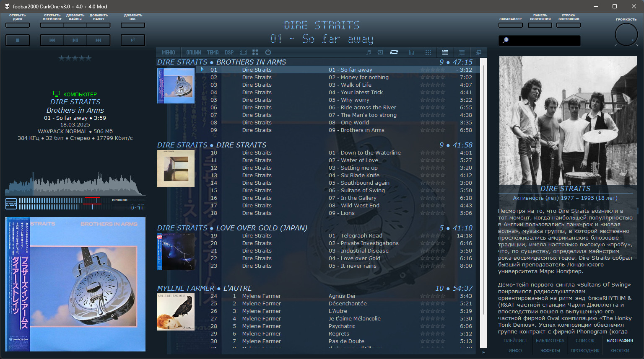Screen dimensions: 644x359
Task: Switch to the Библиотека tab
Action: coord(550,341)
